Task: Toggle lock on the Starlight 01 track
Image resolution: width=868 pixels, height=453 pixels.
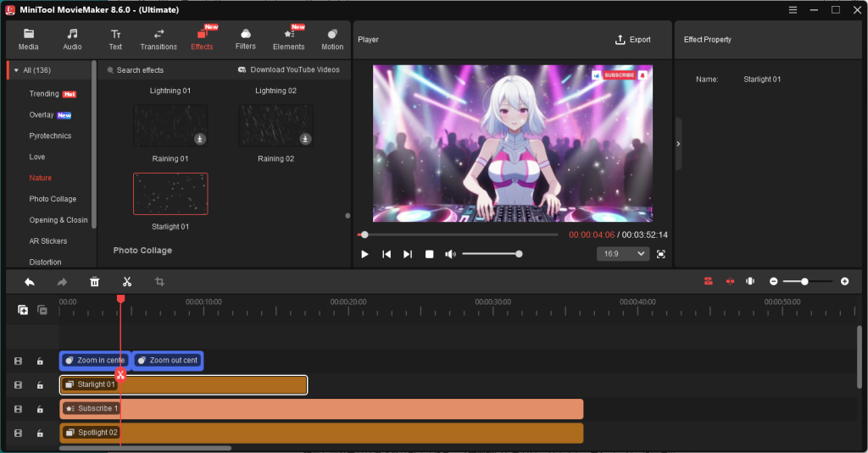Action: pos(40,385)
